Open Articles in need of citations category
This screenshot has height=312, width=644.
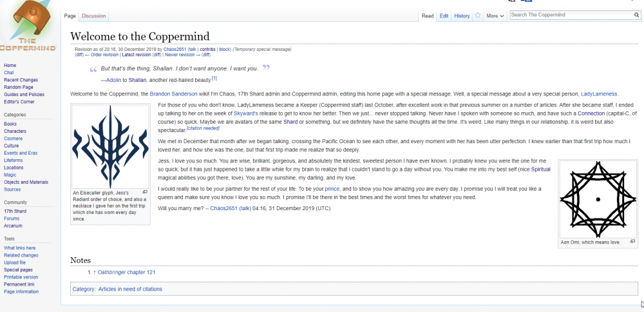tap(130, 289)
